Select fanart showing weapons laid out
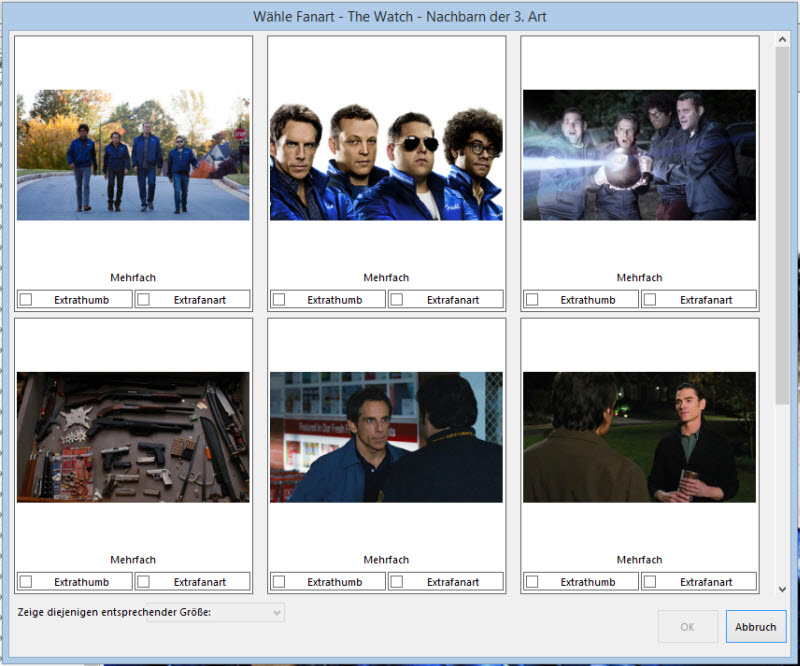Screen dimensions: 800x666 point(133,437)
